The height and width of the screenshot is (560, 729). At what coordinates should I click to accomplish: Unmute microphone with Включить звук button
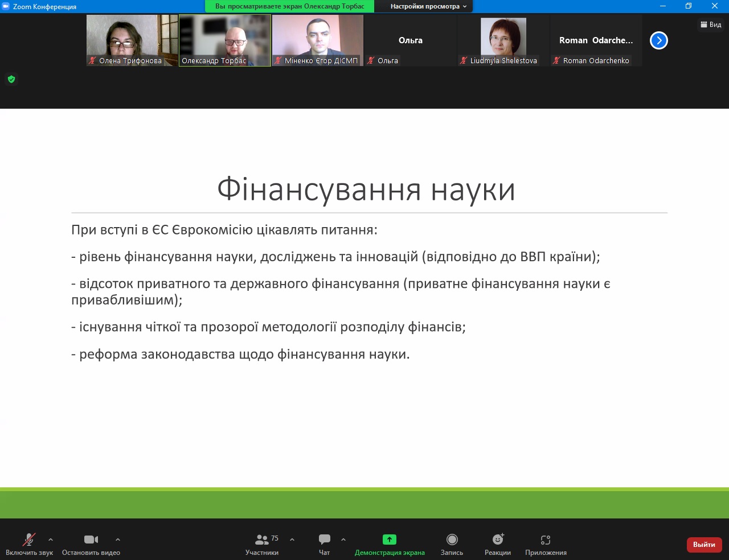tap(29, 543)
